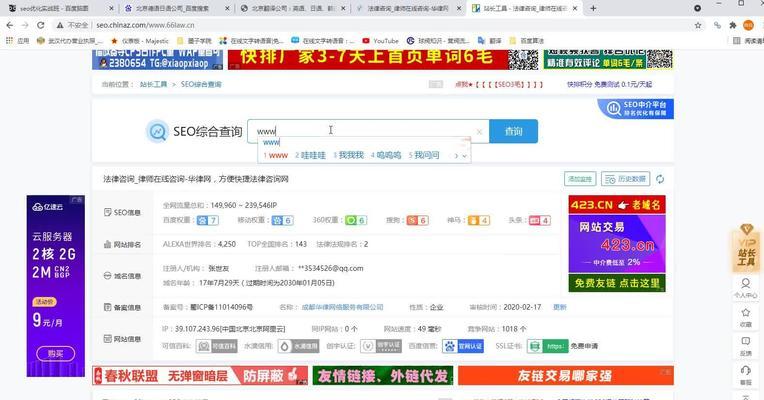Click the 站长工具 breadcrumb link
Viewport: 764px width, 400px height.
coord(153,84)
